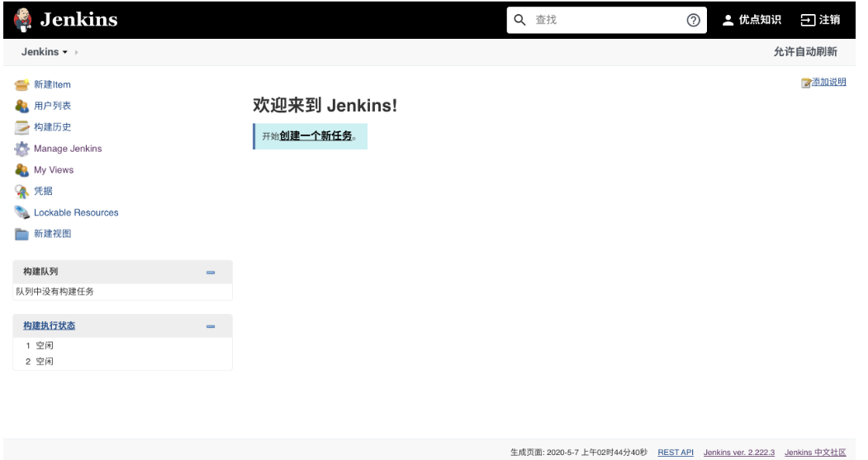Collapse the 构建队列 panel
868x460 pixels.
[x=211, y=273]
